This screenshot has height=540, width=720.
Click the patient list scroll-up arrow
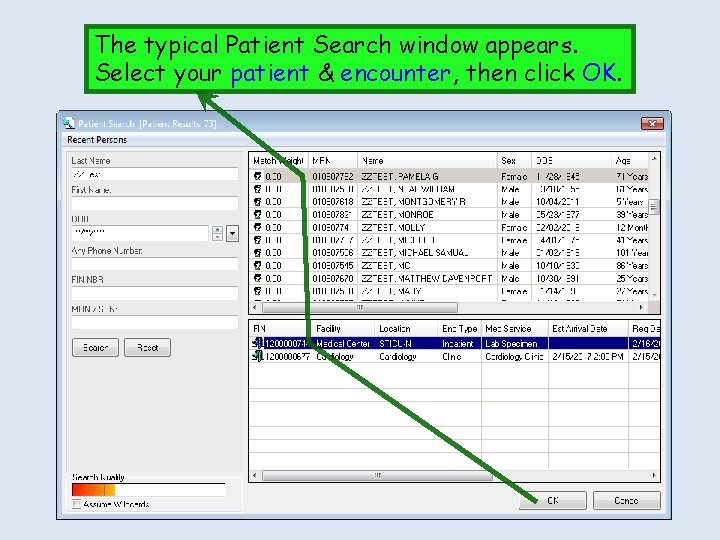click(654, 159)
